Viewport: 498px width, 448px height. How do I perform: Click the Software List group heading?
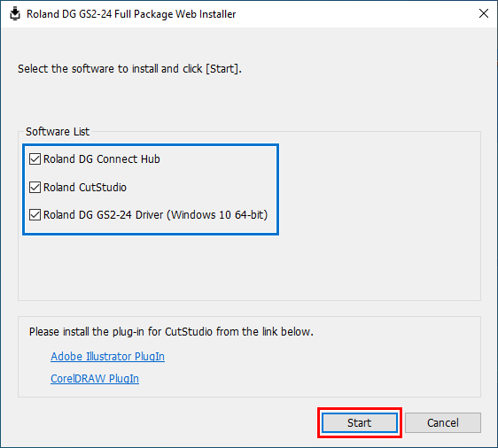58,131
